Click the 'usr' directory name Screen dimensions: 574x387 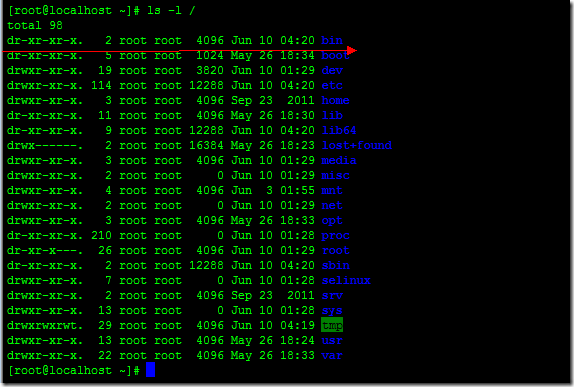pyautogui.click(x=332, y=341)
